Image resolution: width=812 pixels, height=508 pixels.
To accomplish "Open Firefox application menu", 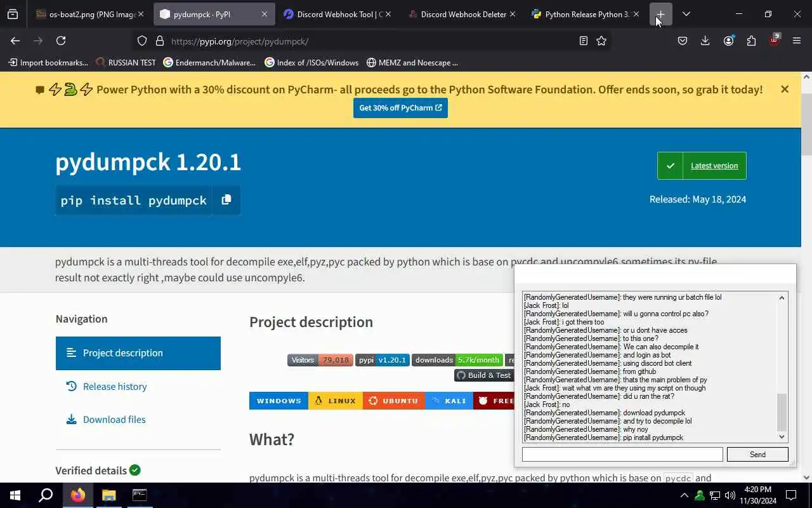I will [797, 41].
